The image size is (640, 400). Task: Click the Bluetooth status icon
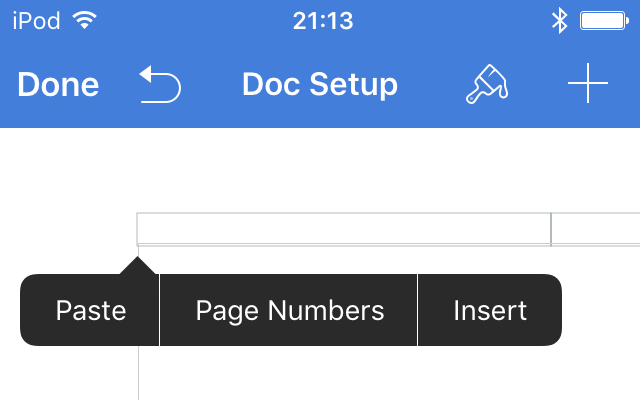coord(559,21)
